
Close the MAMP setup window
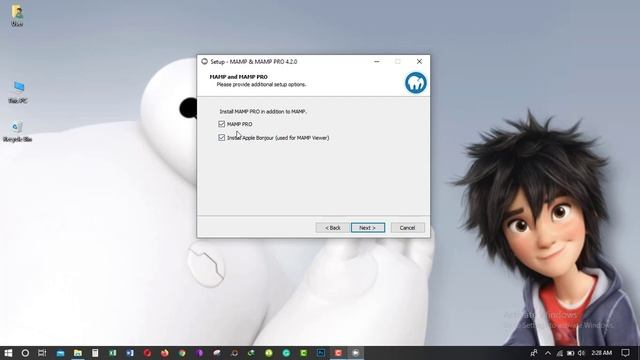tap(419, 61)
